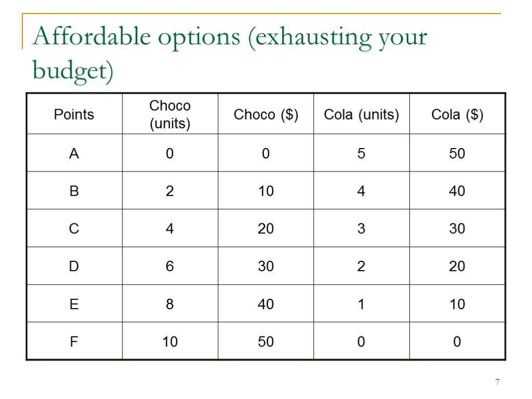Click the Cola (units) value in row C
The image size is (532, 399).
click(361, 229)
